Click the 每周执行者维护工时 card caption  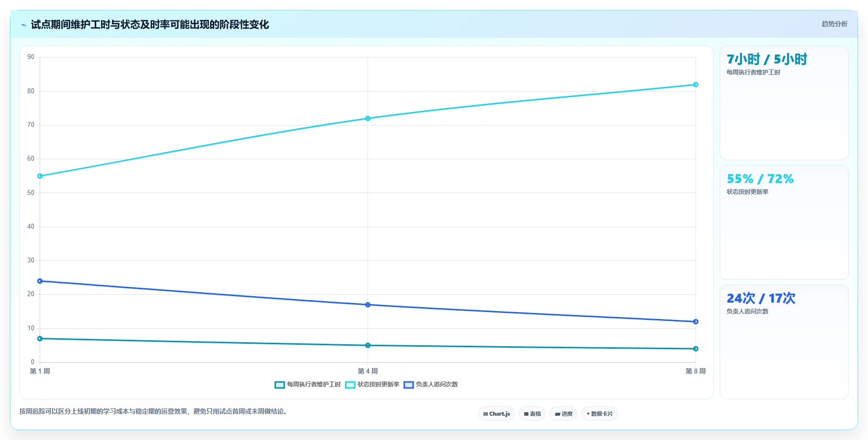[753, 72]
